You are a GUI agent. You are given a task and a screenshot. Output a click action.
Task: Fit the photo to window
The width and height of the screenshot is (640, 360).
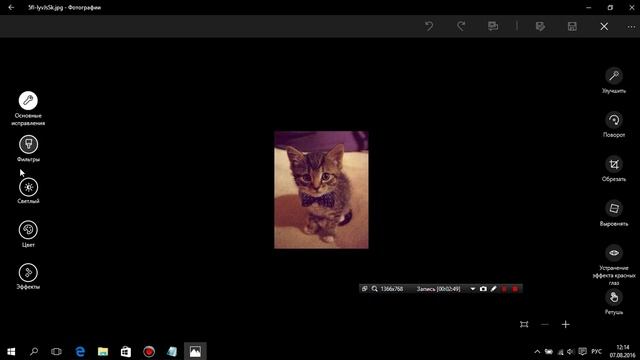(524, 324)
